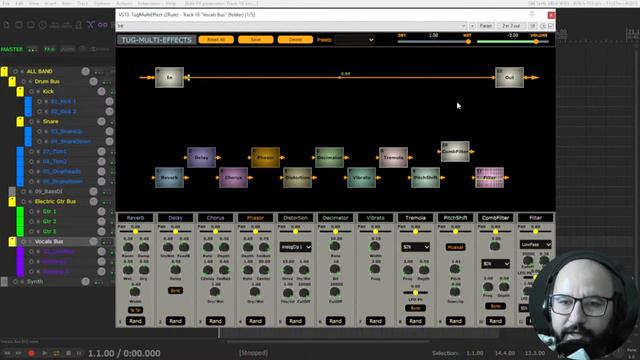
Task: Click the Delete preset button
Action: (x=295, y=40)
